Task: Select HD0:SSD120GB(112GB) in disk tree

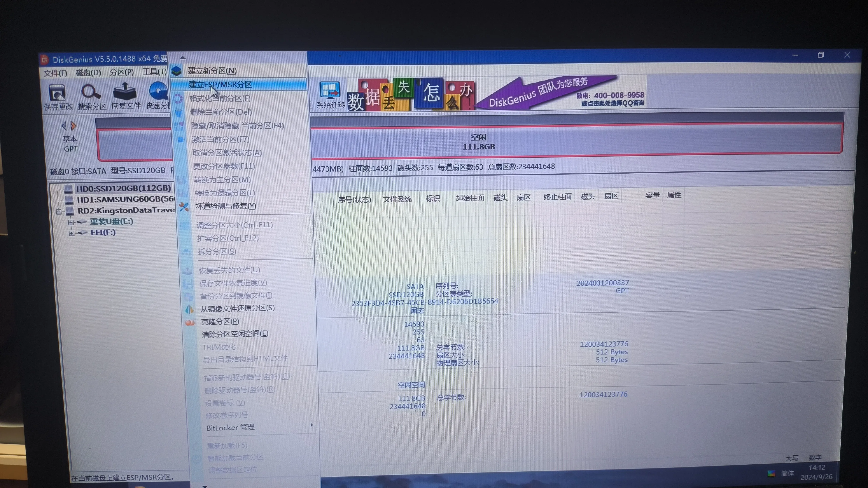Action: pyautogui.click(x=123, y=188)
